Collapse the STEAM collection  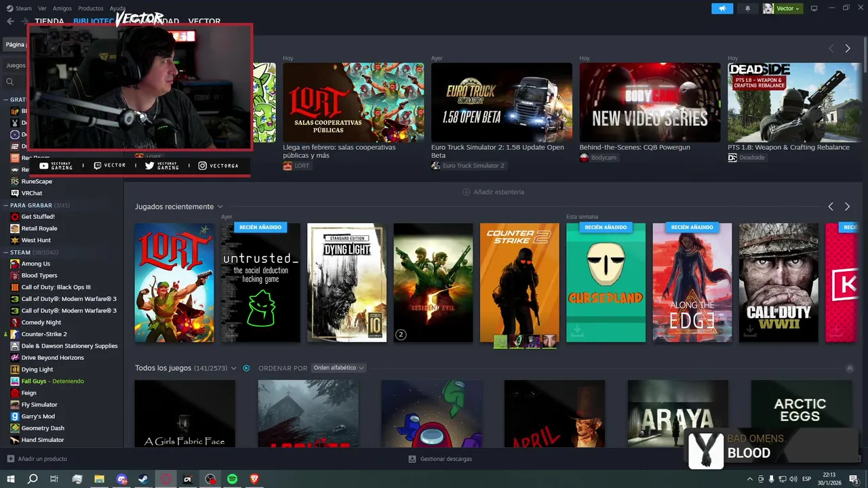(5, 252)
